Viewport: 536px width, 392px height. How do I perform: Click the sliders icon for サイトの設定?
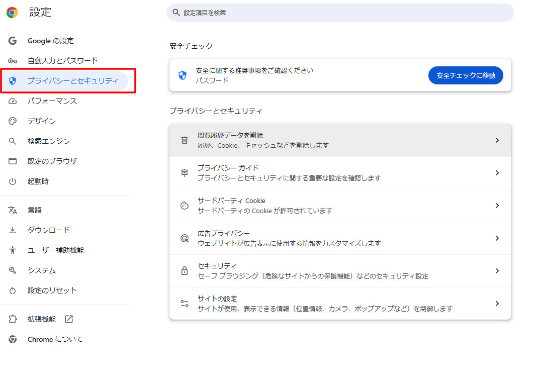185,304
